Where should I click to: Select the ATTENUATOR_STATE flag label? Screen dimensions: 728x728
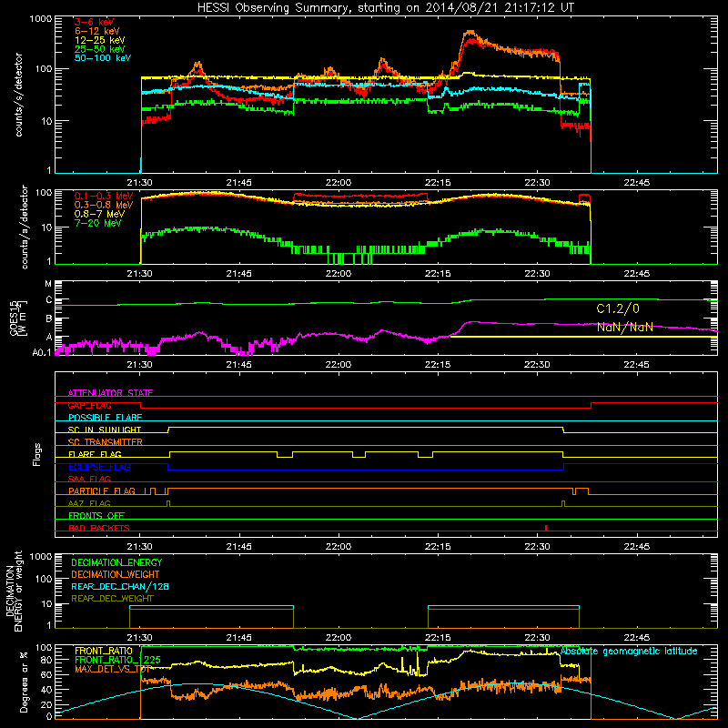pos(110,393)
